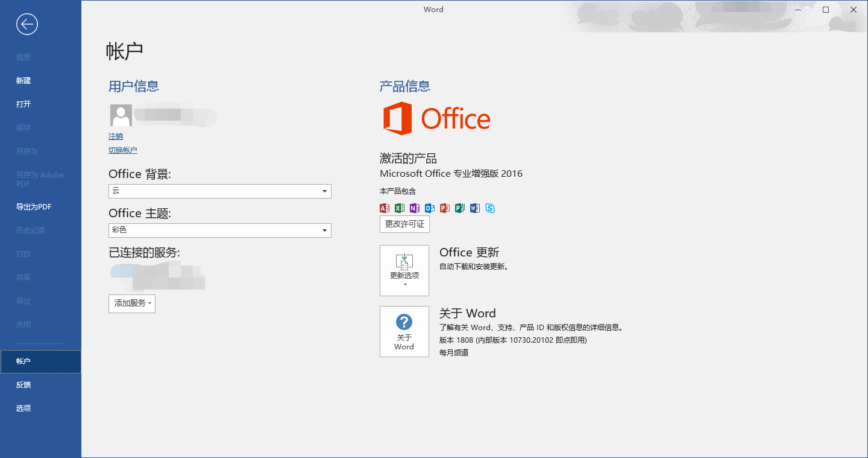Open the 关于 Word about button
The height and width of the screenshot is (458, 868).
pos(404,331)
